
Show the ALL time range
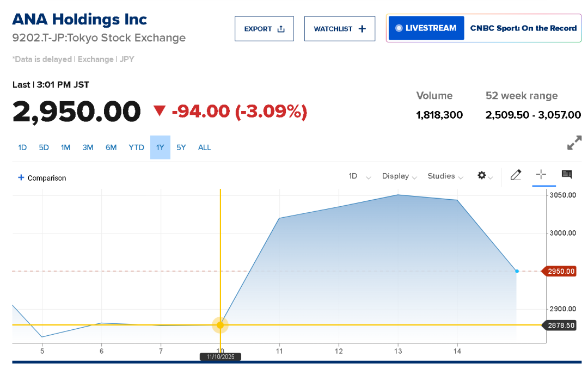[x=204, y=147]
